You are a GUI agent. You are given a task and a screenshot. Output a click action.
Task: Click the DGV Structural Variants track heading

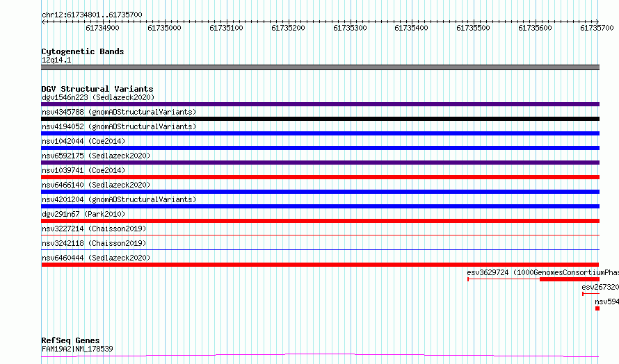pos(97,89)
